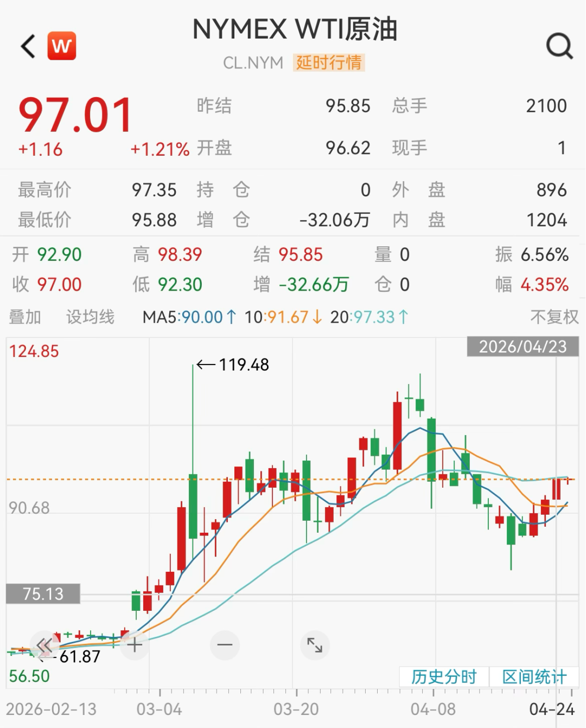Screen dimensions: 586x728
Task: Tap the back arrow in header
Action: (28, 46)
